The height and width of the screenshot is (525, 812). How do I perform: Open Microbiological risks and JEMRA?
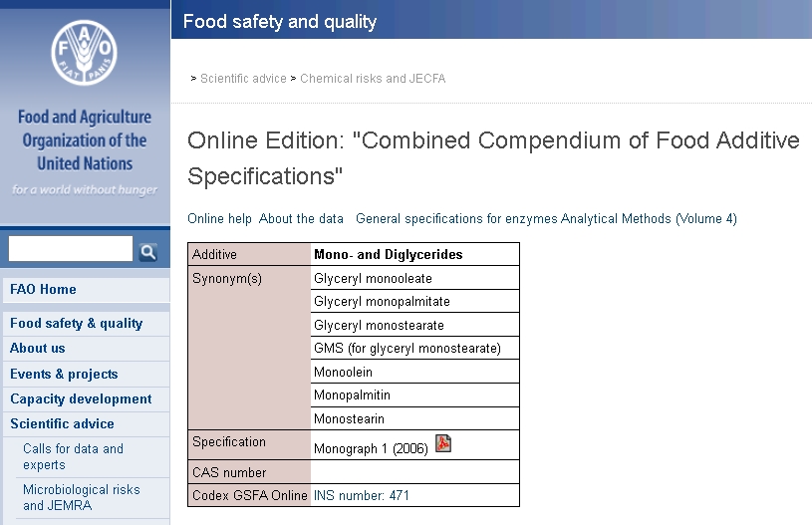click(82, 497)
